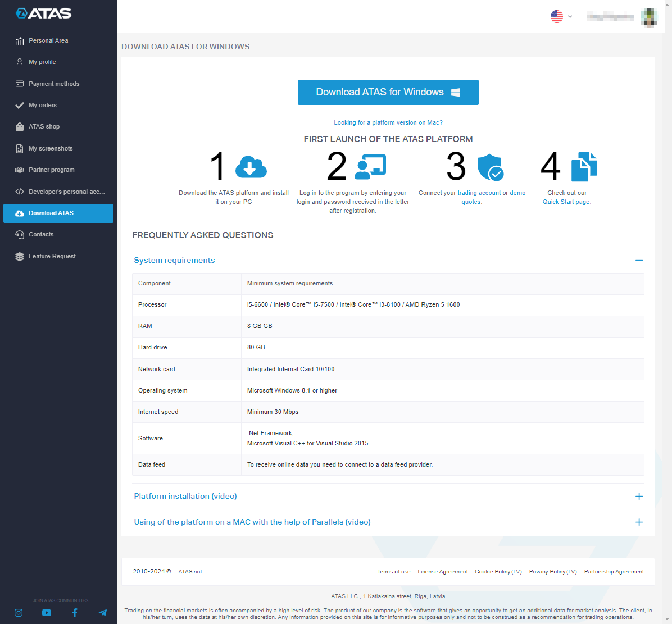Open the YouTube community icon
This screenshot has height=624, width=672.
pyautogui.click(x=47, y=613)
